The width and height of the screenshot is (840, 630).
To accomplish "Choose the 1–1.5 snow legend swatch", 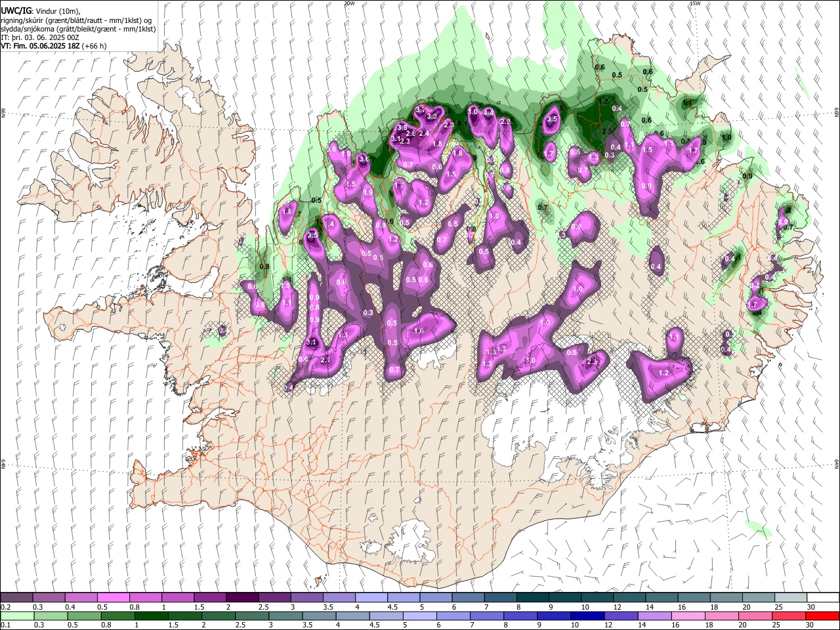I will coord(177,597).
